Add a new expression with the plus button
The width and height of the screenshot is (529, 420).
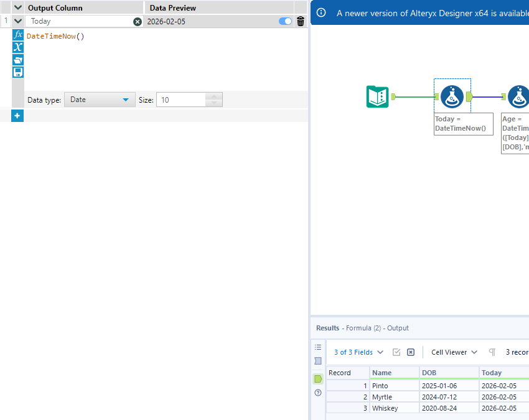(x=17, y=116)
